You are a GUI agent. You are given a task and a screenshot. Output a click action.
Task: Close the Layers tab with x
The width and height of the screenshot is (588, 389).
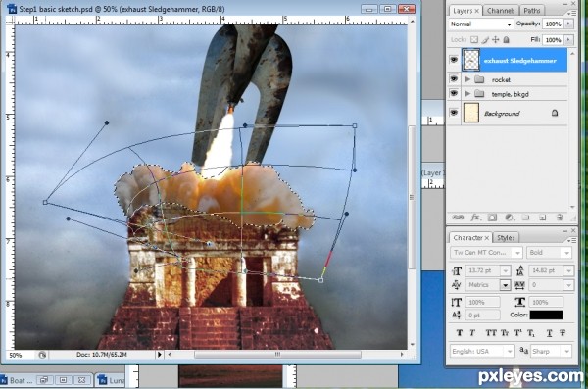coord(477,11)
